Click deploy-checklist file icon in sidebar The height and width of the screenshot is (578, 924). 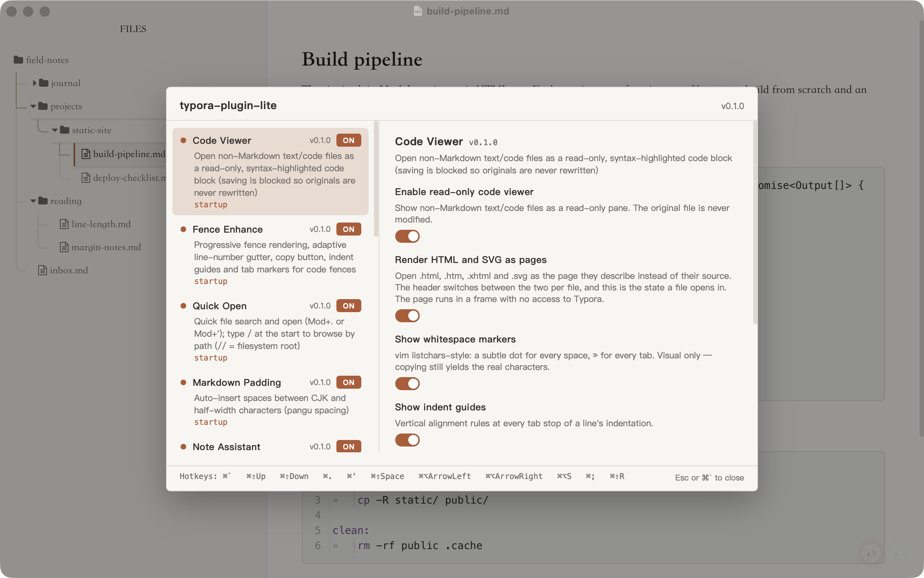coord(86,178)
